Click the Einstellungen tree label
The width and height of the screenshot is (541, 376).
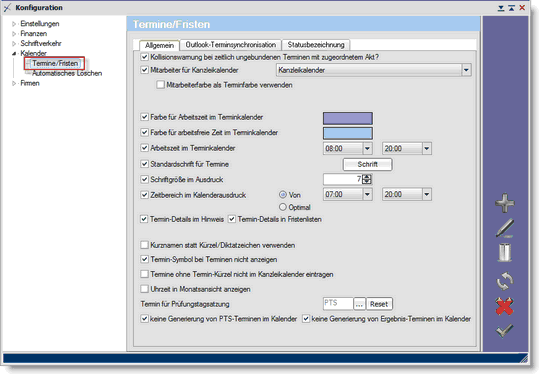[40, 24]
